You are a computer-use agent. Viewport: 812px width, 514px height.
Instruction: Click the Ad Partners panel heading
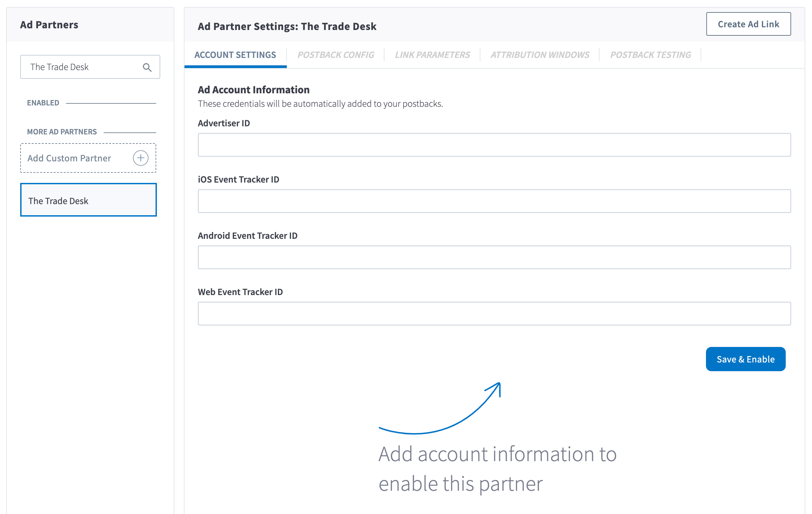[x=49, y=25]
